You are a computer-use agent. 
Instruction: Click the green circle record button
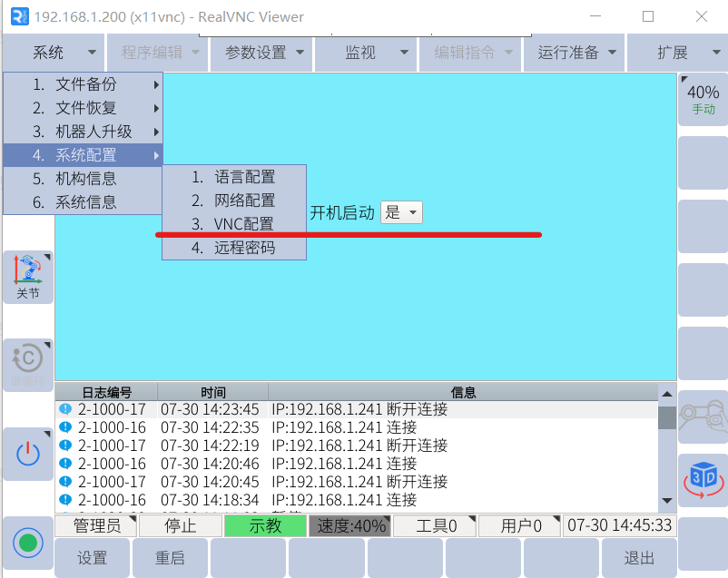(28, 543)
